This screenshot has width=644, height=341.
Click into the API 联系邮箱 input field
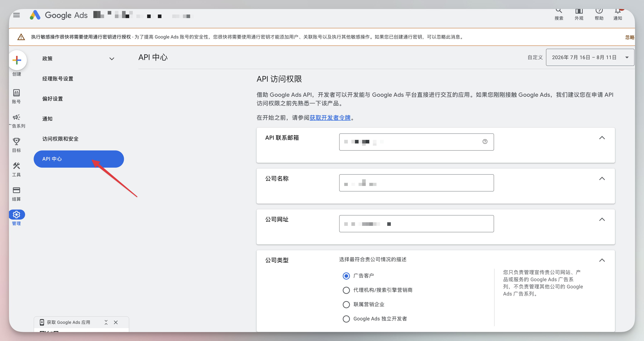416,142
